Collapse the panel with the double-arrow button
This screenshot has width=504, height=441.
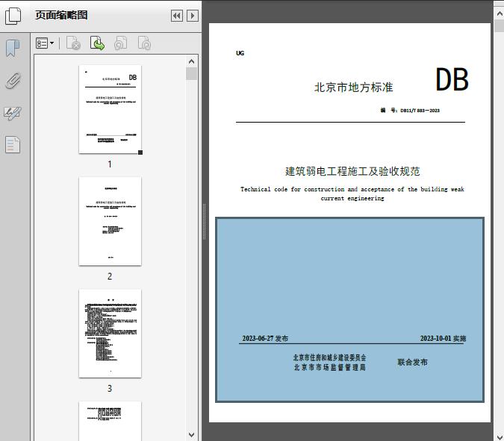[176, 16]
